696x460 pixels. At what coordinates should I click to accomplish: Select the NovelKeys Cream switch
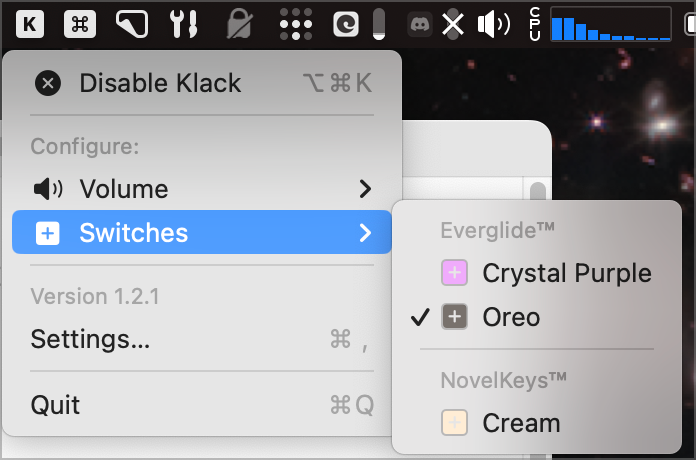[x=521, y=423]
